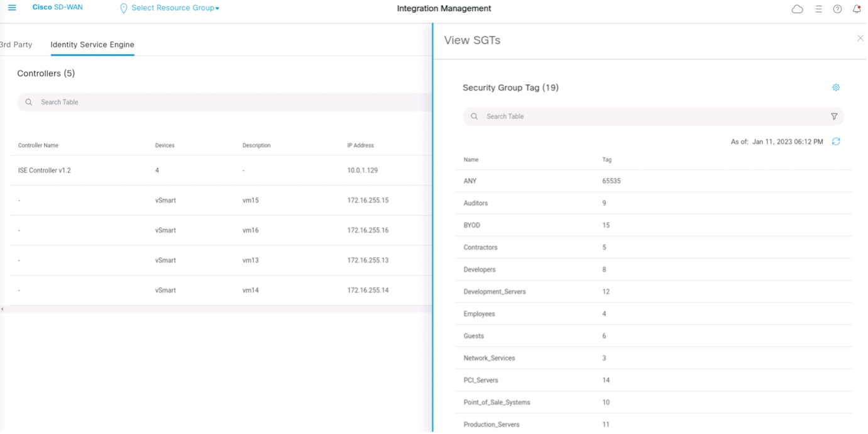Open the help icon
868x434 pixels.
click(x=837, y=8)
